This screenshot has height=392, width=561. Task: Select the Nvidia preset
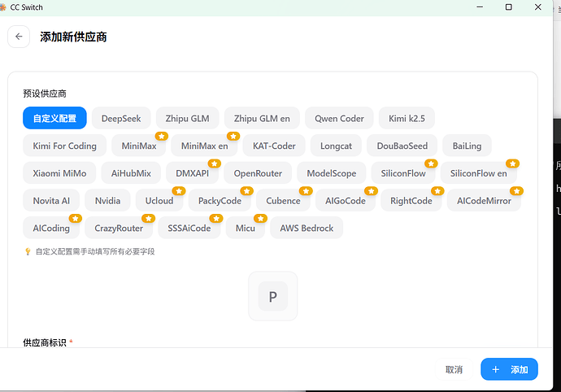tap(107, 201)
